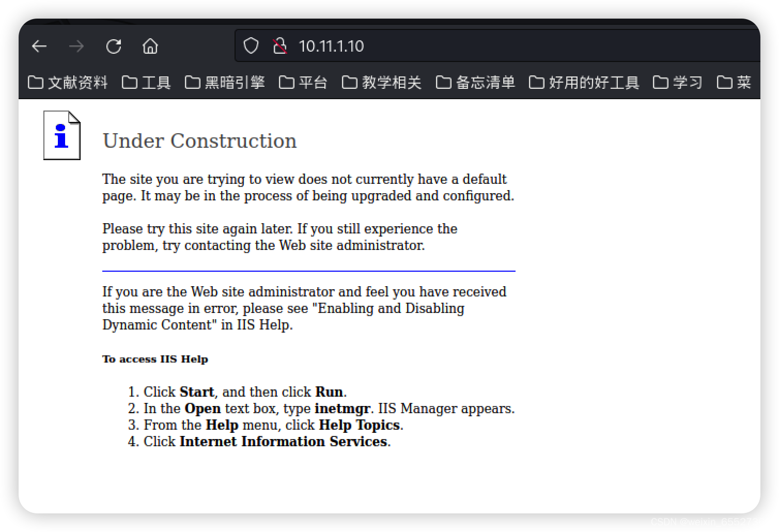This screenshot has width=779, height=532.
Task: Open the 教学相关 bookmark folder
Action: [382, 82]
